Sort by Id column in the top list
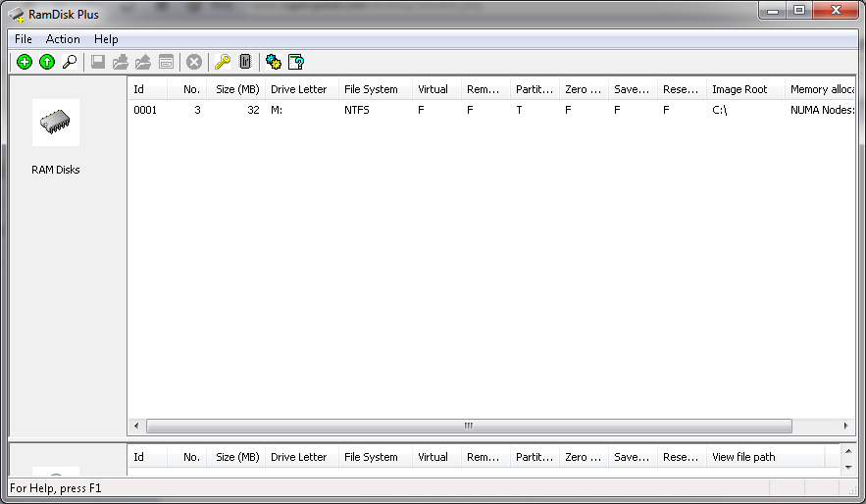This screenshot has height=504, width=866. click(x=147, y=89)
